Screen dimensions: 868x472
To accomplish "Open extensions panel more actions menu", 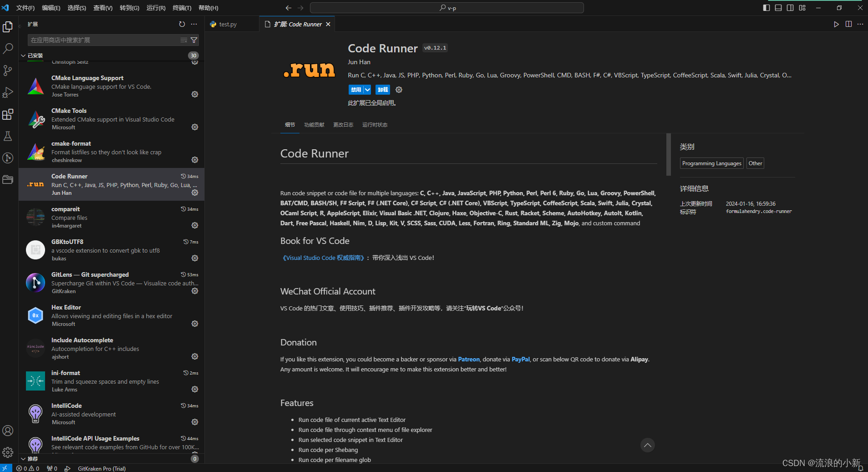I will [194, 24].
